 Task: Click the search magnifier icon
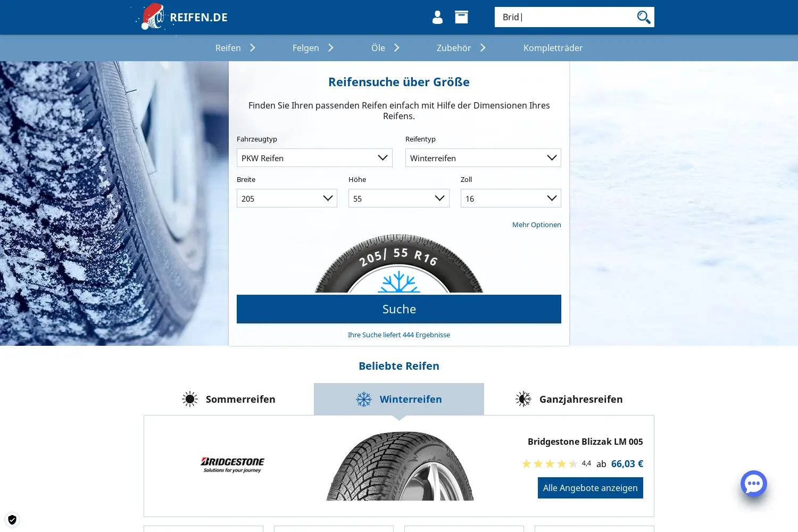(x=644, y=17)
